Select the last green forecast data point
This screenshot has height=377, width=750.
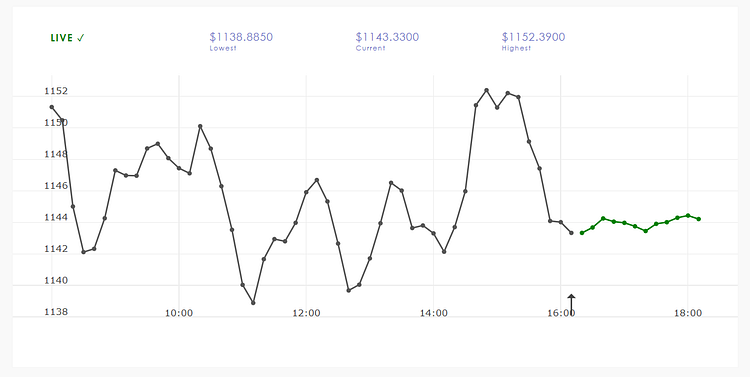[x=699, y=219]
